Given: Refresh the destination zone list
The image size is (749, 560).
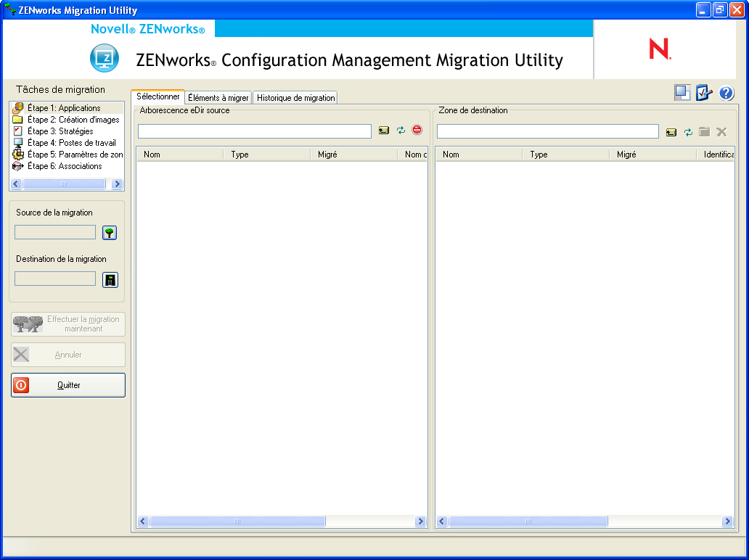Looking at the screenshot, I should 687,132.
